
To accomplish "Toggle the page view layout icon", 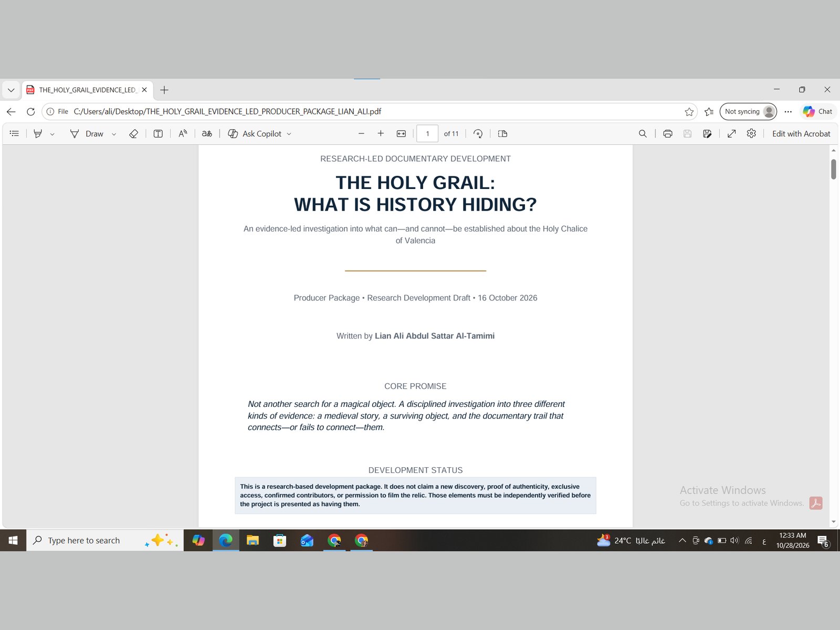I will 502,134.
